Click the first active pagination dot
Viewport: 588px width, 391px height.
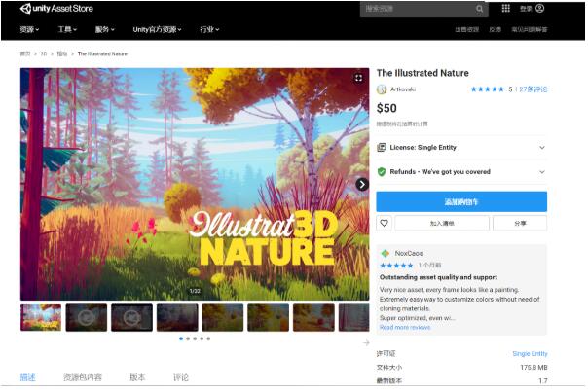[181, 338]
